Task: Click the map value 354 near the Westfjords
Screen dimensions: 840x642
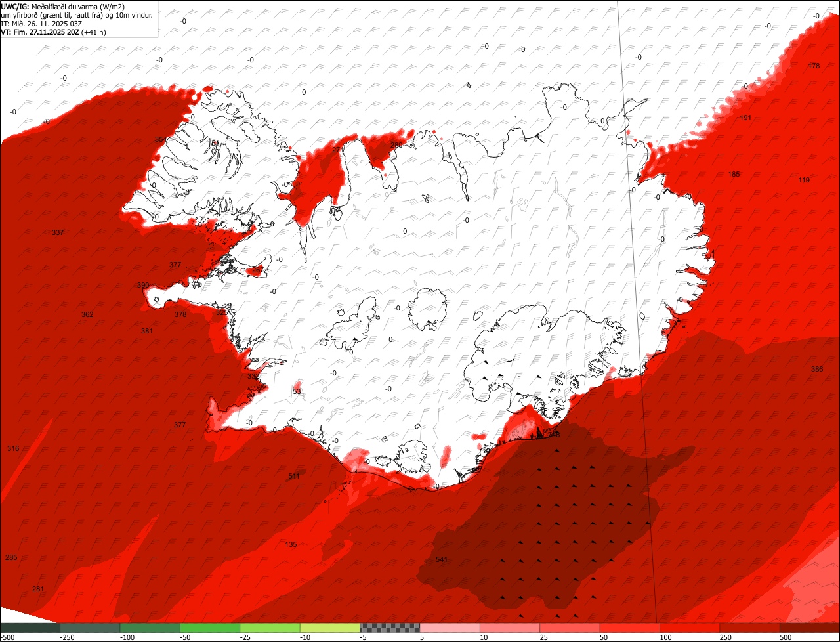Action: coord(161,139)
